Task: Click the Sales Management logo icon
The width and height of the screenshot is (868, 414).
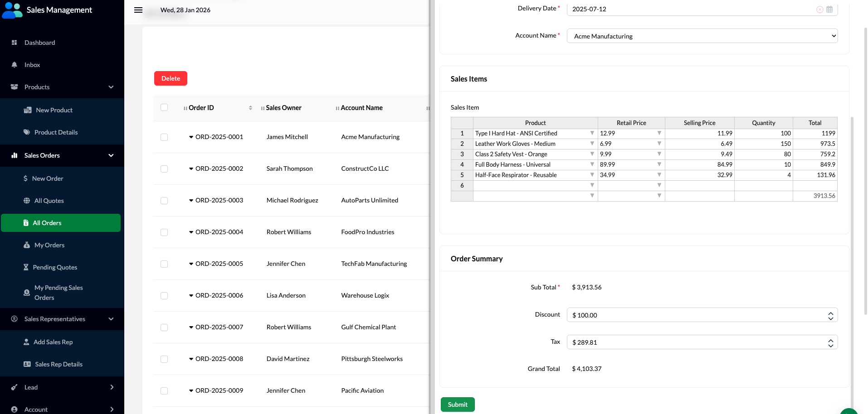Action: (12, 10)
